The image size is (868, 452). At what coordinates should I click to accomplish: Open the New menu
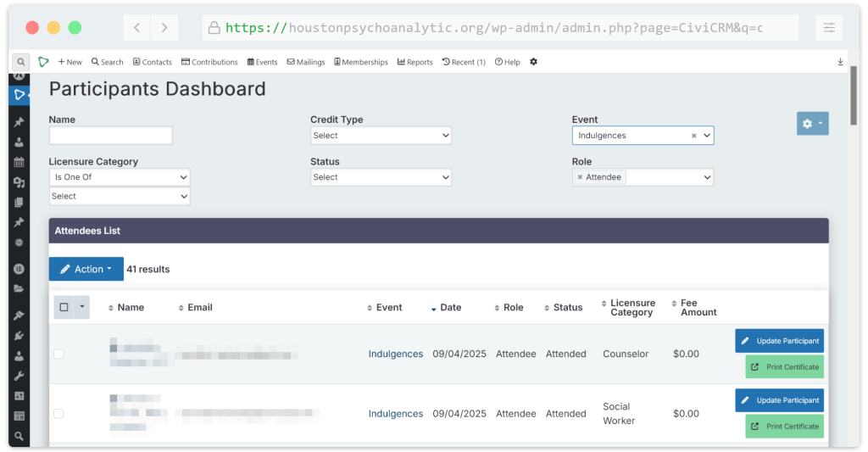click(x=70, y=62)
